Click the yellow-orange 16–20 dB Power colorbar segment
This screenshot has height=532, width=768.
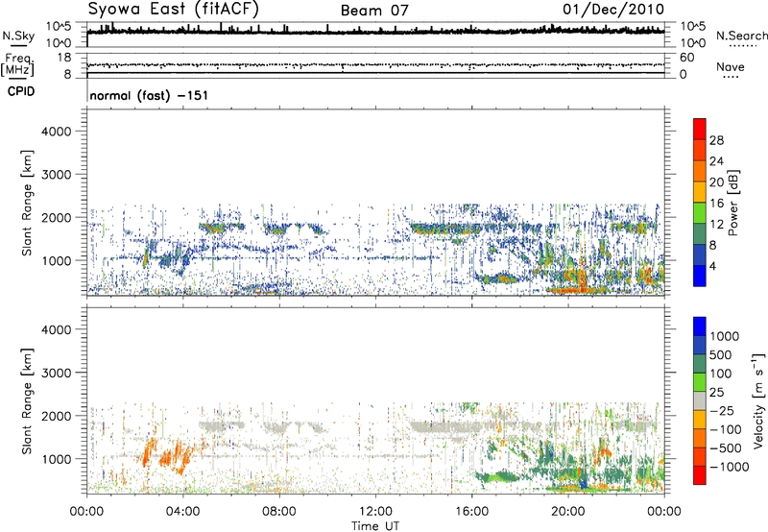coord(700,192)
